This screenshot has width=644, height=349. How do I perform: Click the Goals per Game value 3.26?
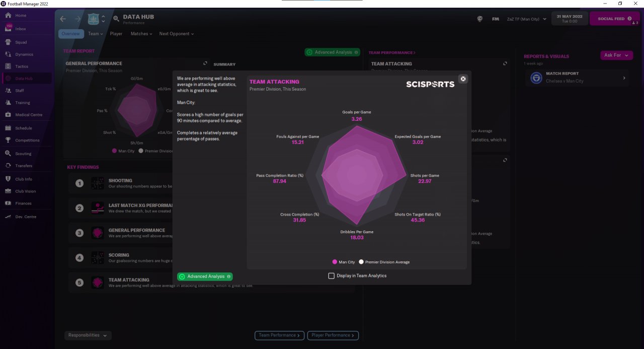click(x=357, y=119)
